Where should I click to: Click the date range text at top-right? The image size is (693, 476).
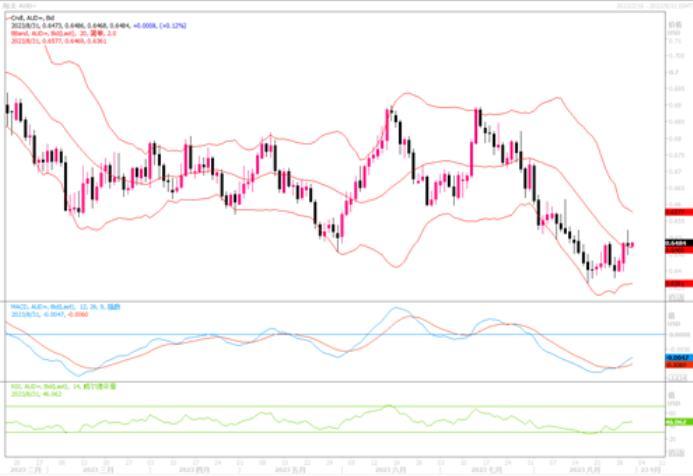coord(654,6)
